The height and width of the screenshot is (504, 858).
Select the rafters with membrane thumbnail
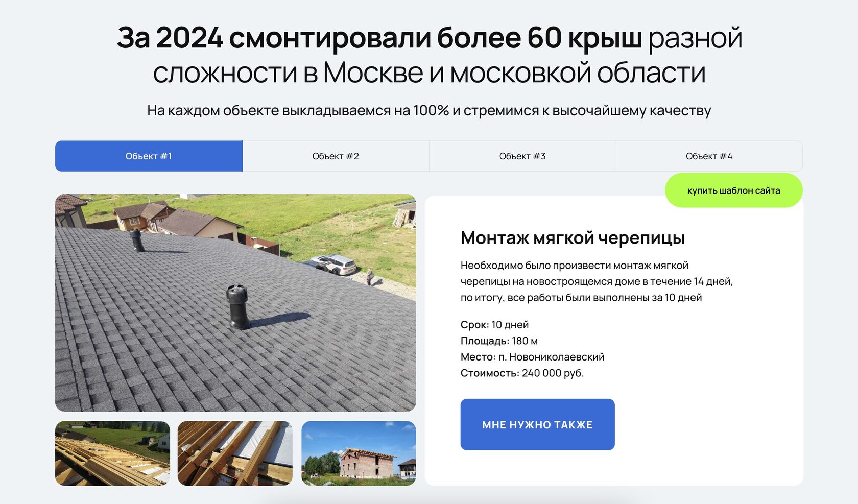(x=235, y=453)
